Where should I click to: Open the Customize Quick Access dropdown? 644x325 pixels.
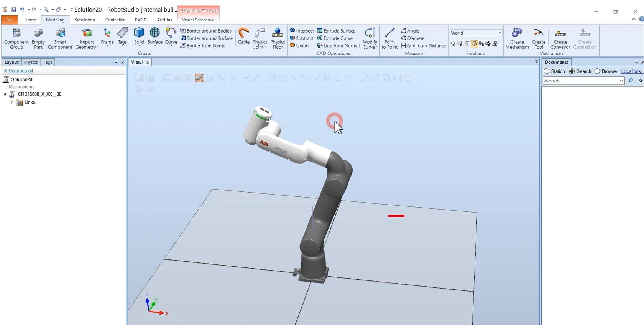point(72,10)
